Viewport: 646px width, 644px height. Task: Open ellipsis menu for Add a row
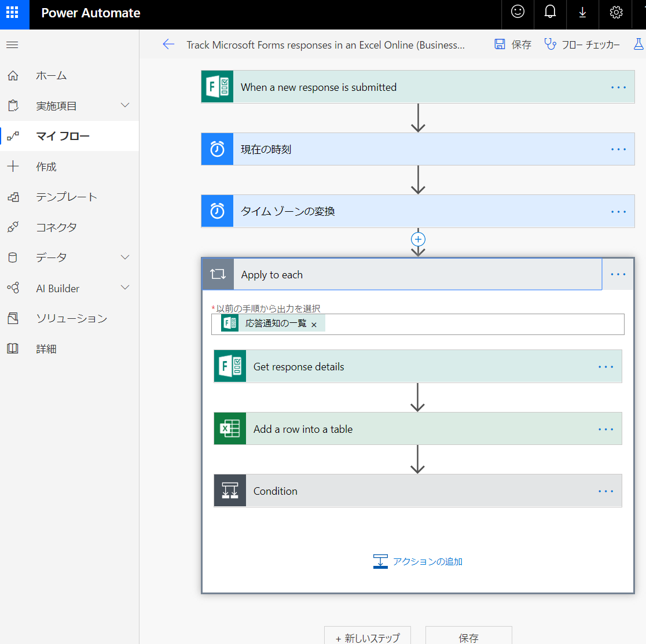pyautogui.click(x=605, y=429)
